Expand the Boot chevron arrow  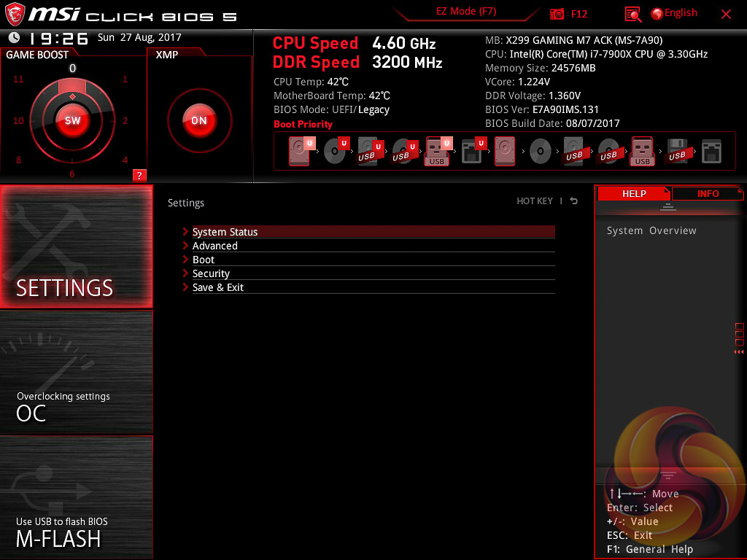click(x=185, y=260)
